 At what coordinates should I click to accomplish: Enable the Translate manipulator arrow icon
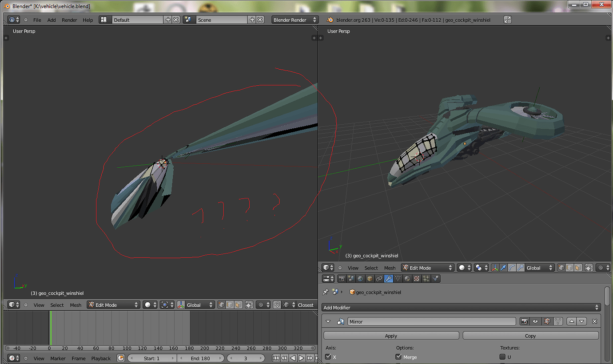tap(503, 268)
